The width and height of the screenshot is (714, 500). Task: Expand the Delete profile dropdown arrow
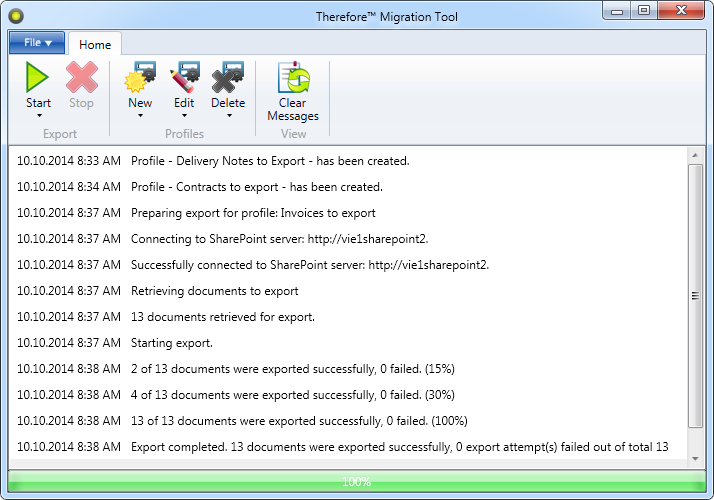point(229,116)
